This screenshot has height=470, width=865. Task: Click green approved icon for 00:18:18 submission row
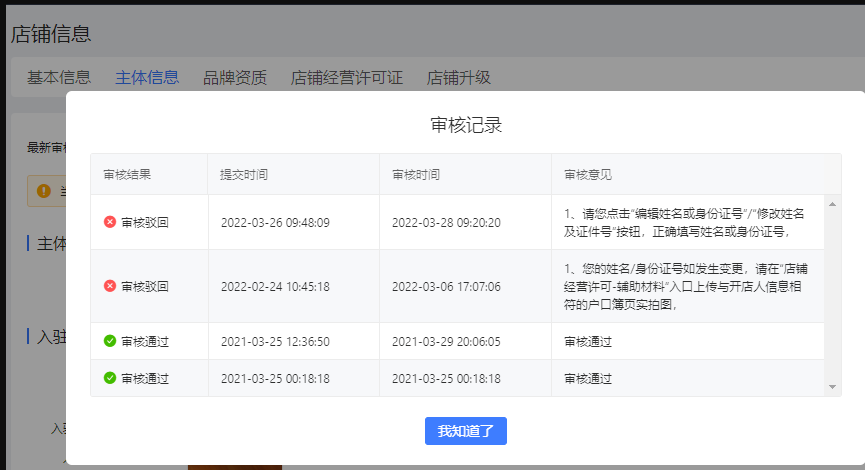[110, 378]
